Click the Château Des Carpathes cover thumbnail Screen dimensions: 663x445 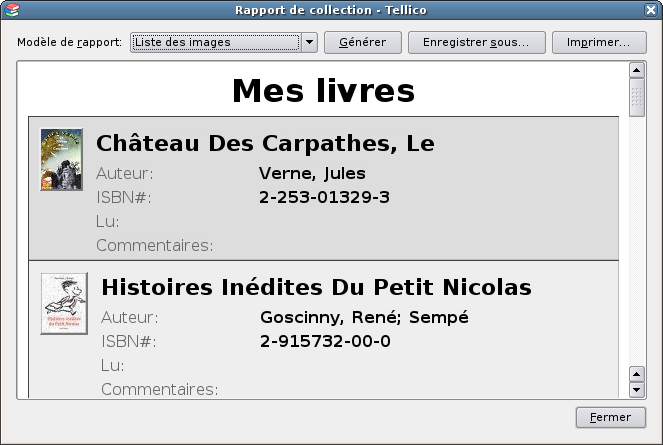click(61, 159)
